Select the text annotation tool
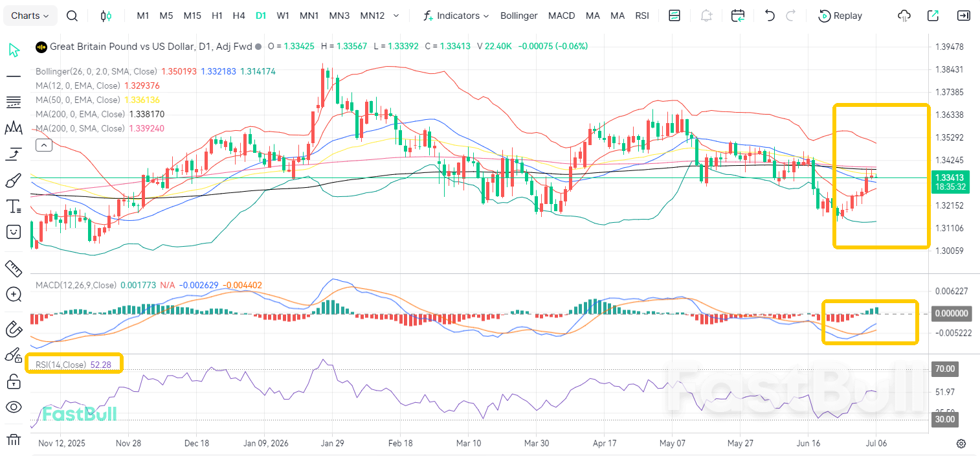The height and width of the screenshot is (456, 980). coord(14,206)
